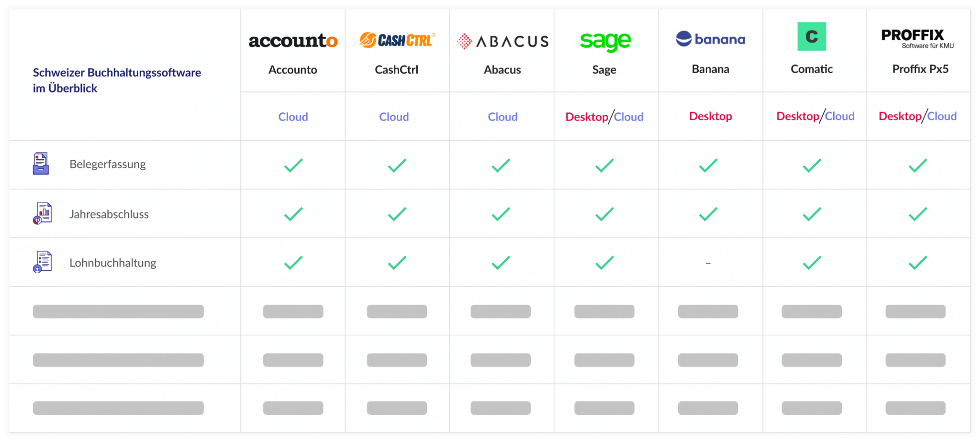Click the dash in Banana's Lohnbuchhaltung cell
The width and height of the screenshot is (980, 442).
708,263
